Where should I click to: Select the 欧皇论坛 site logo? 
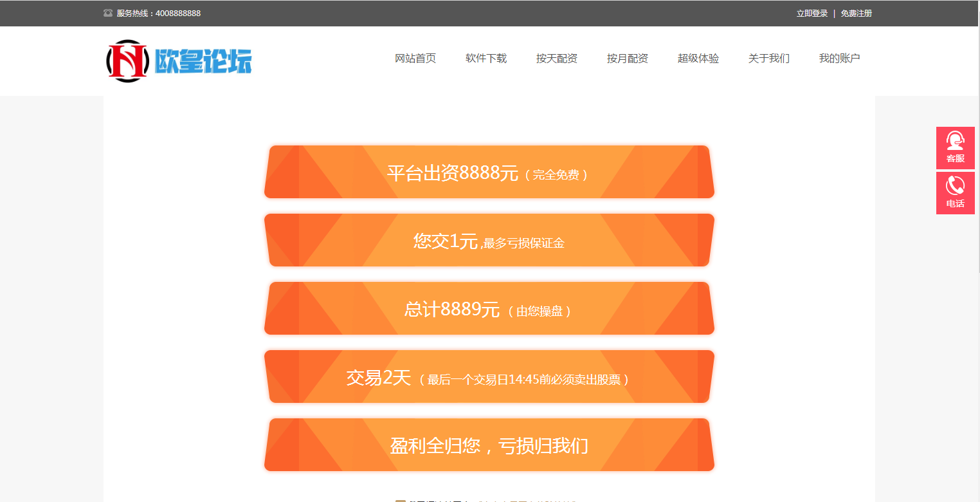(x=179, y=60)
